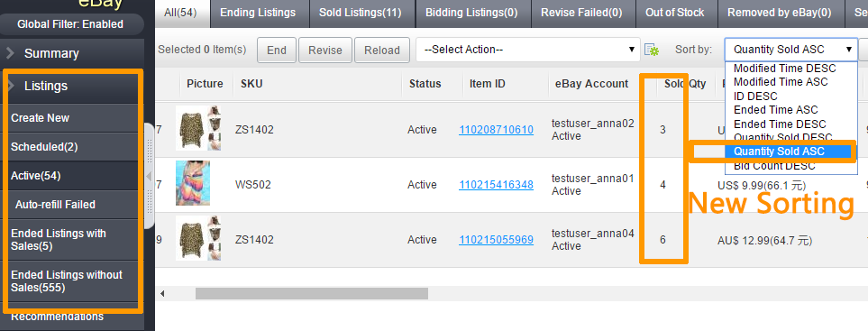Choose Ended Time ASC sort option
The image size is (868, 331).
[775, 110]
